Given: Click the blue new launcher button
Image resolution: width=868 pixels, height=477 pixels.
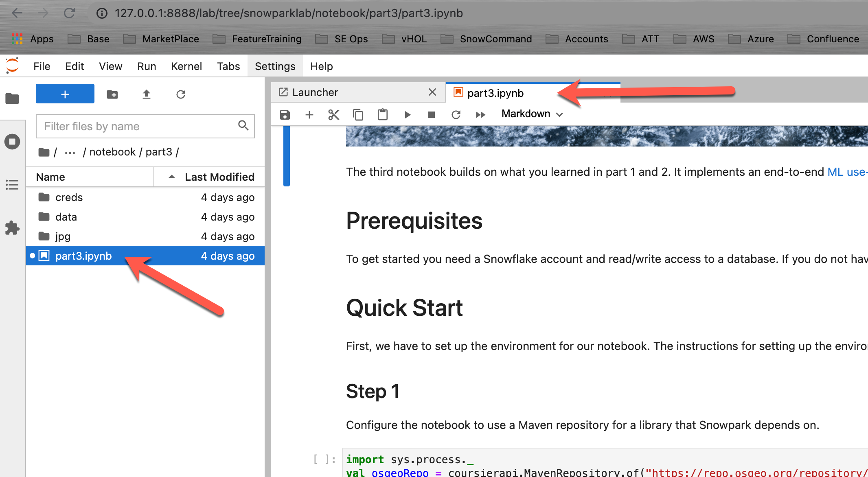Looking at the screenshot, I should [65, 94].
